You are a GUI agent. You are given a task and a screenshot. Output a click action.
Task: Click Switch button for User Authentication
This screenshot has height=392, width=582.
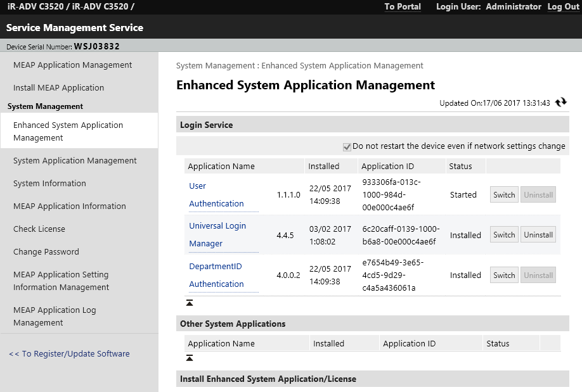point(504,195)
